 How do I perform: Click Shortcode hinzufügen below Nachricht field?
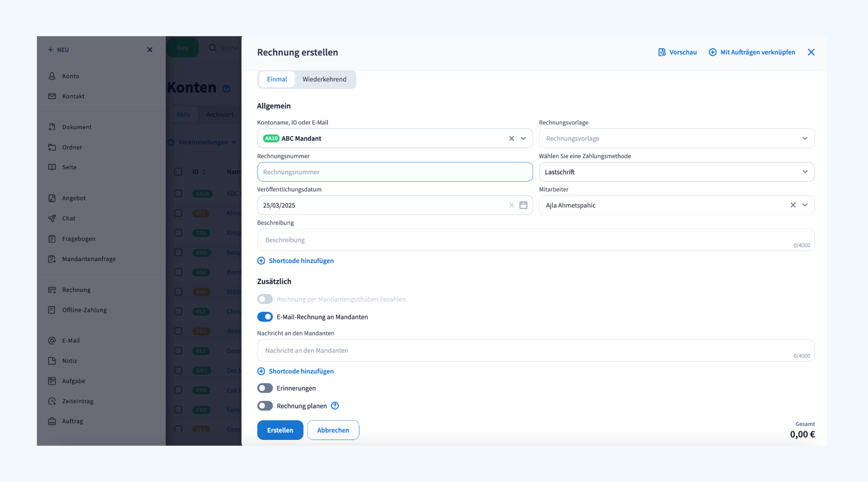(295, 371)
